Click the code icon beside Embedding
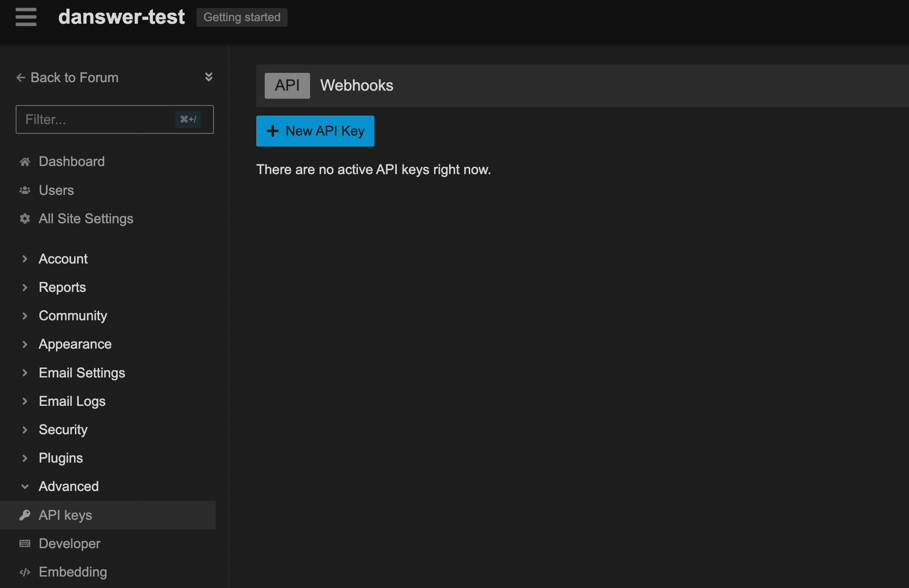The height and width of the screenshot is (588, 909). tap(25, 572)
